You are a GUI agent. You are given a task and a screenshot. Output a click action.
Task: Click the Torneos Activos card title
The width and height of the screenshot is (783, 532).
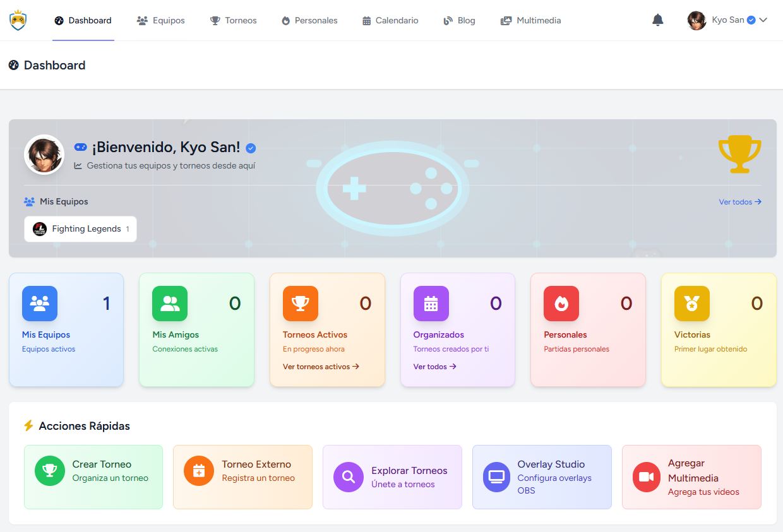coord(315,335)
